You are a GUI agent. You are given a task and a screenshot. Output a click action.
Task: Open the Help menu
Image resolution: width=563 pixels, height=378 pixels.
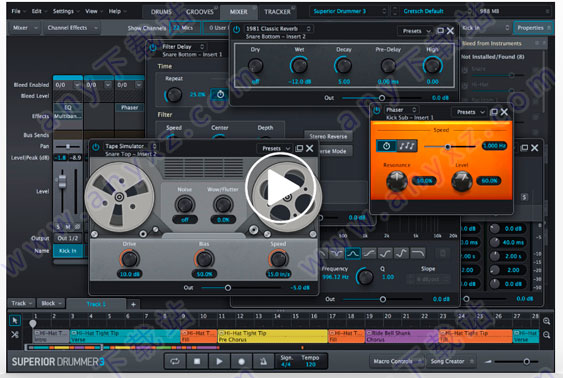coord(118,11)
